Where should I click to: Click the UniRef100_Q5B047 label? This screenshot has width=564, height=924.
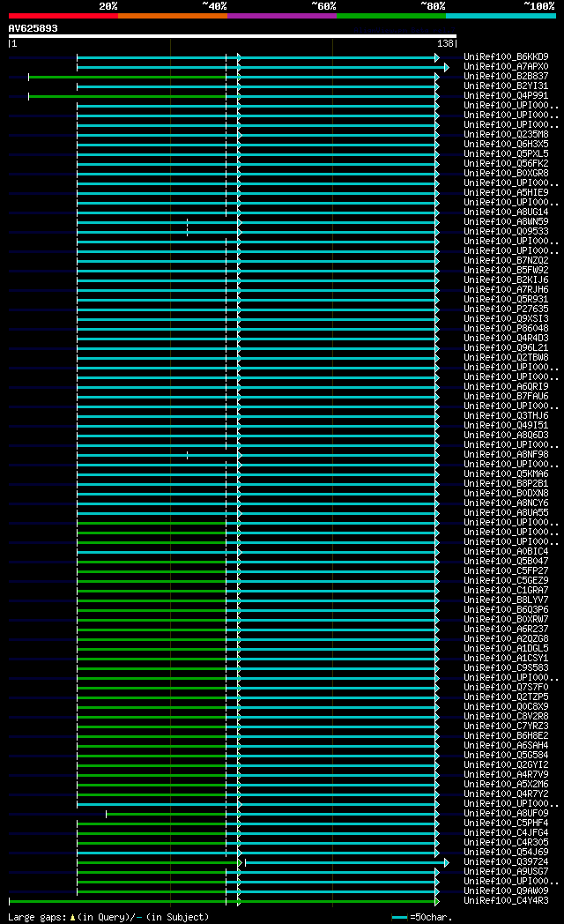click(x=506, y=561)
